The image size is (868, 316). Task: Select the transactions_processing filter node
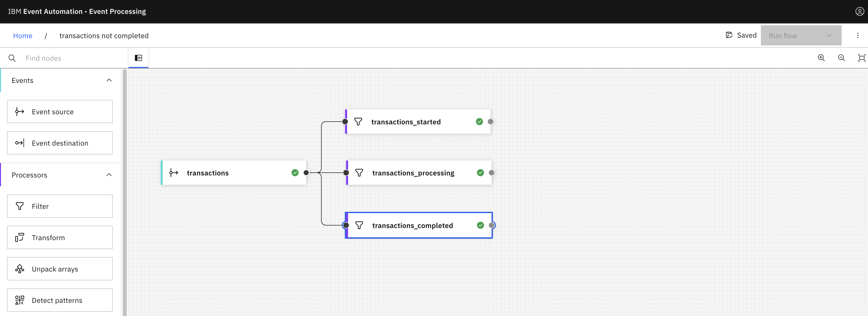(x=419, y=173)
